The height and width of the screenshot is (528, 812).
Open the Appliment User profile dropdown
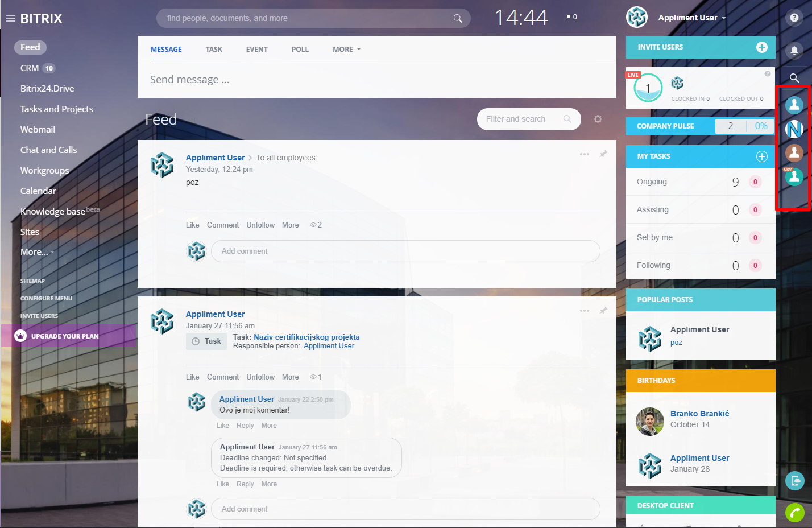691,18
